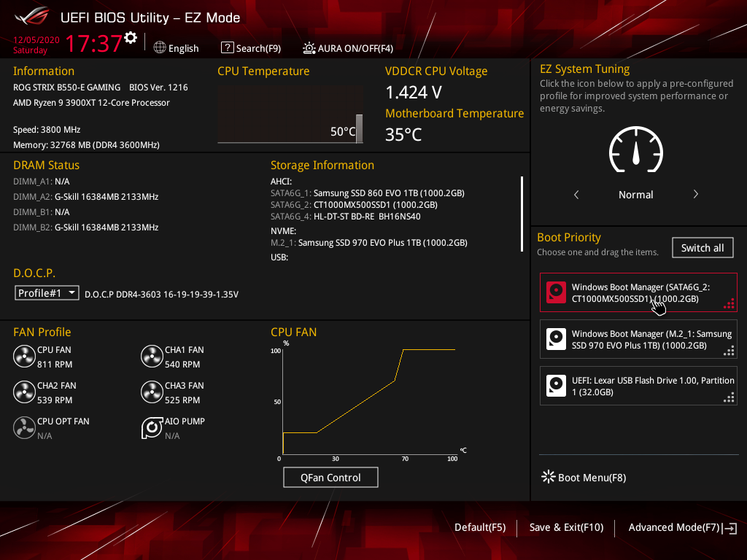Viewport: 747px width, 560px height.
Task: Toggle AURA ON/OFF(F4)
Action: (348, 48)
